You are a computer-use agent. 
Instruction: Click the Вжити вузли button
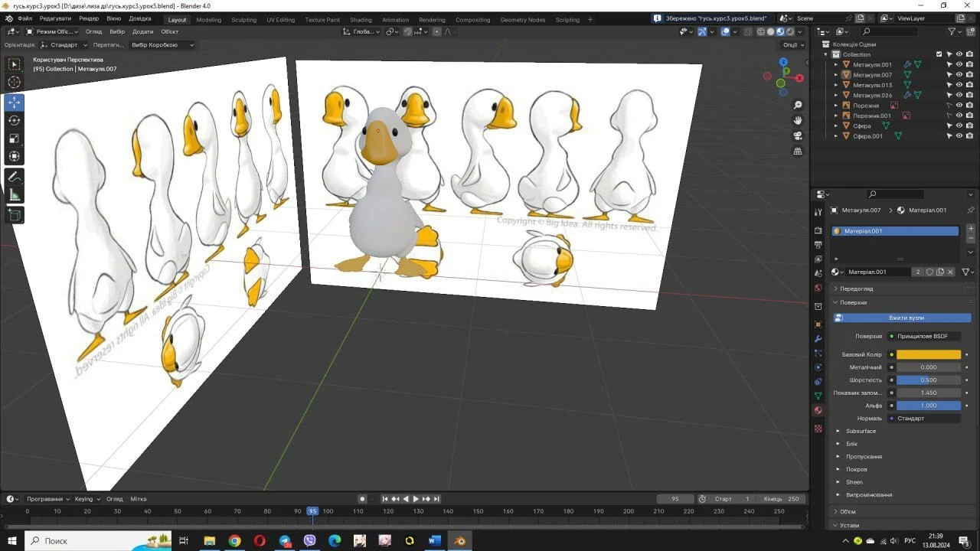coord(902,318)
